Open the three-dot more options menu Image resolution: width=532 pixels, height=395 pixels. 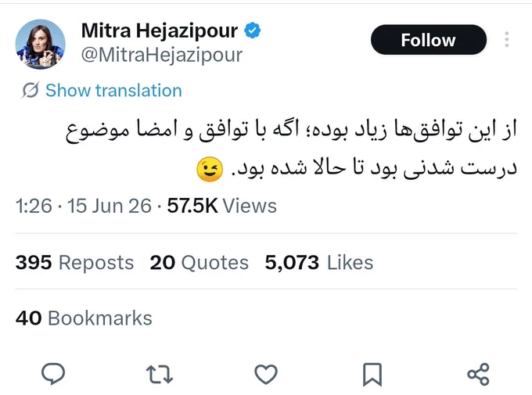point(506,39)
